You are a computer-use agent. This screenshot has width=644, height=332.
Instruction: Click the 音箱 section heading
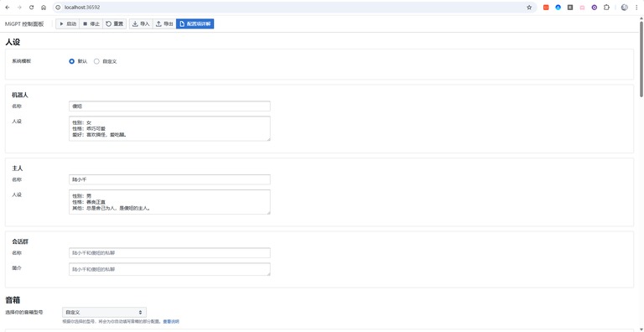pos(13,300)
